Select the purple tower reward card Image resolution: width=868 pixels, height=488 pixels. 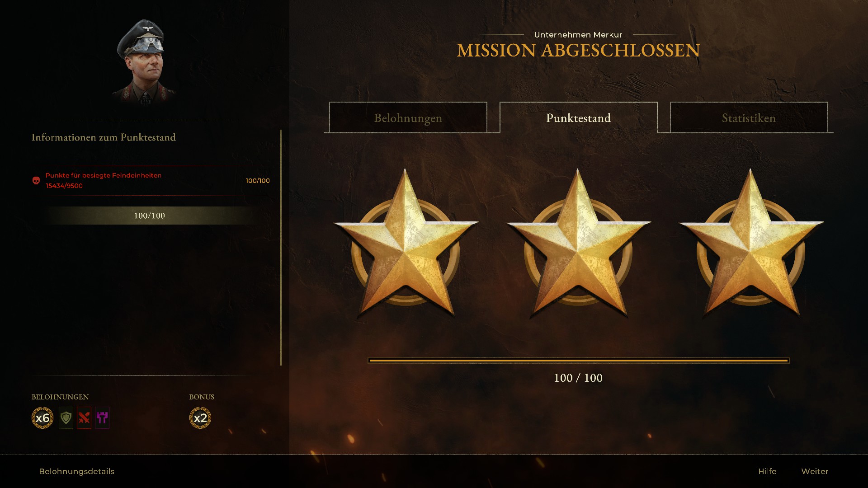[102, 418]
